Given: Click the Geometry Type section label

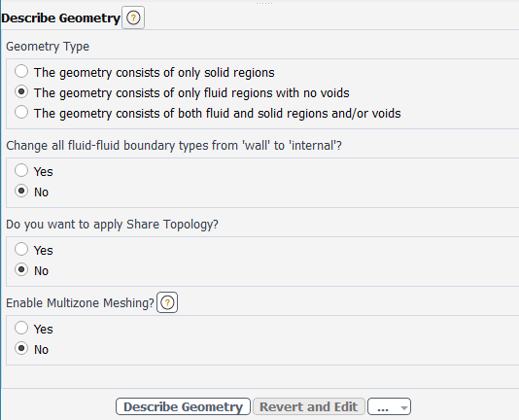Looking at the screenshot, I should tap(48, 47).
